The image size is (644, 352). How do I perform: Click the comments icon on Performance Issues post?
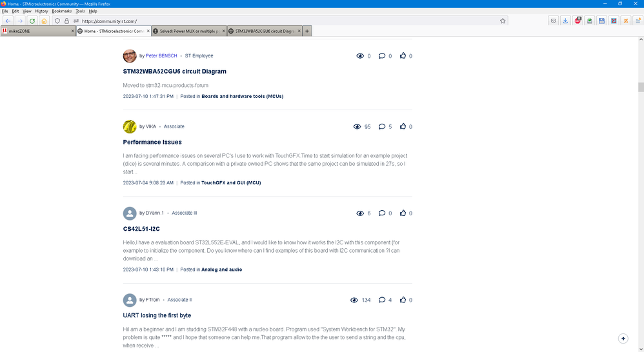382,126
